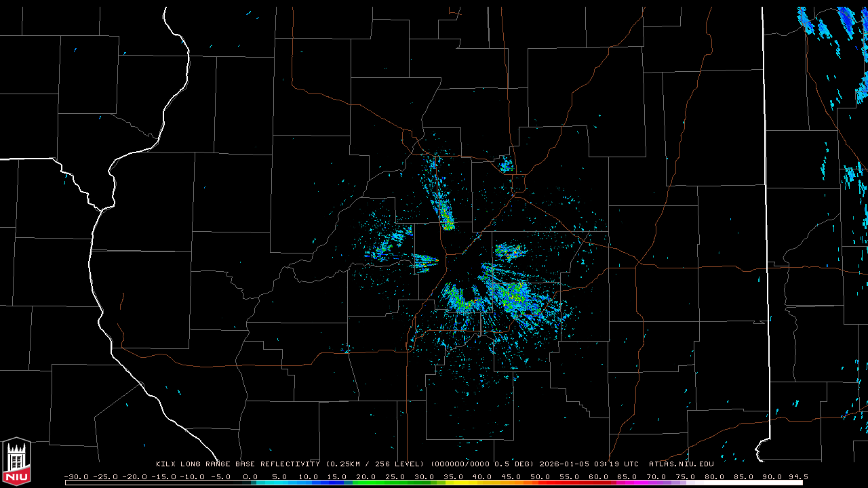Click the '65.0' scale label
The image size is (868, 488).
tap(627, 476)
